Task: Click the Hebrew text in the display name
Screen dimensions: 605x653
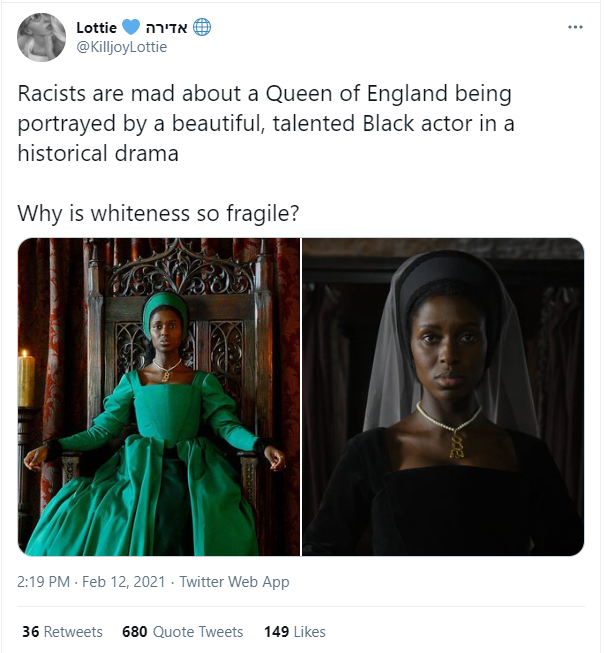Action: pos(167,27)
